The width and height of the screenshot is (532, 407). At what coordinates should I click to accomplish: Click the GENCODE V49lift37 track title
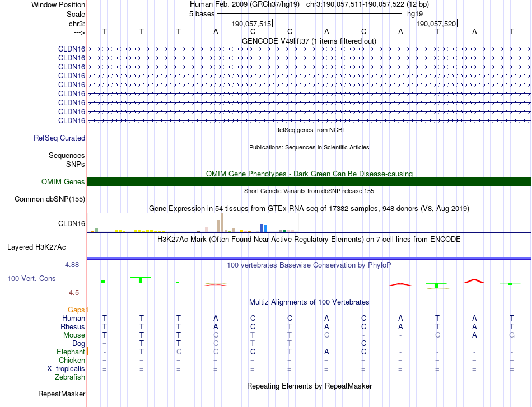[x=309, y=41]
